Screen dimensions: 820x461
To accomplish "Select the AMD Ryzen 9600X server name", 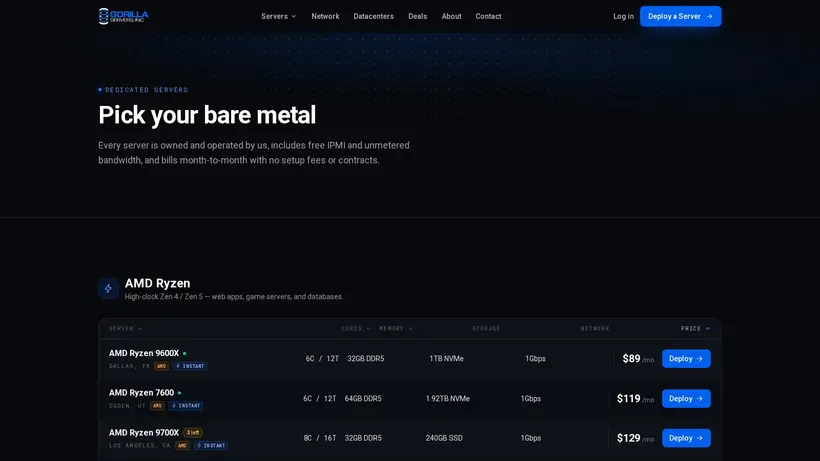I will click(x=144, y=353).
